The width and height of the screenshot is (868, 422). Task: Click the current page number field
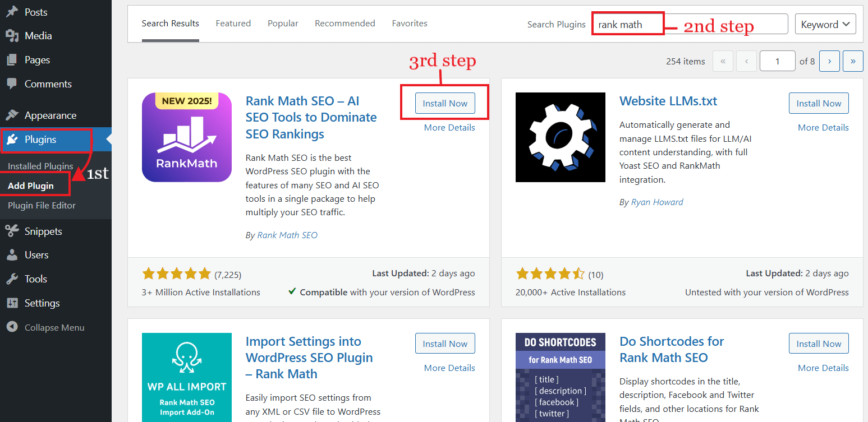777,61
